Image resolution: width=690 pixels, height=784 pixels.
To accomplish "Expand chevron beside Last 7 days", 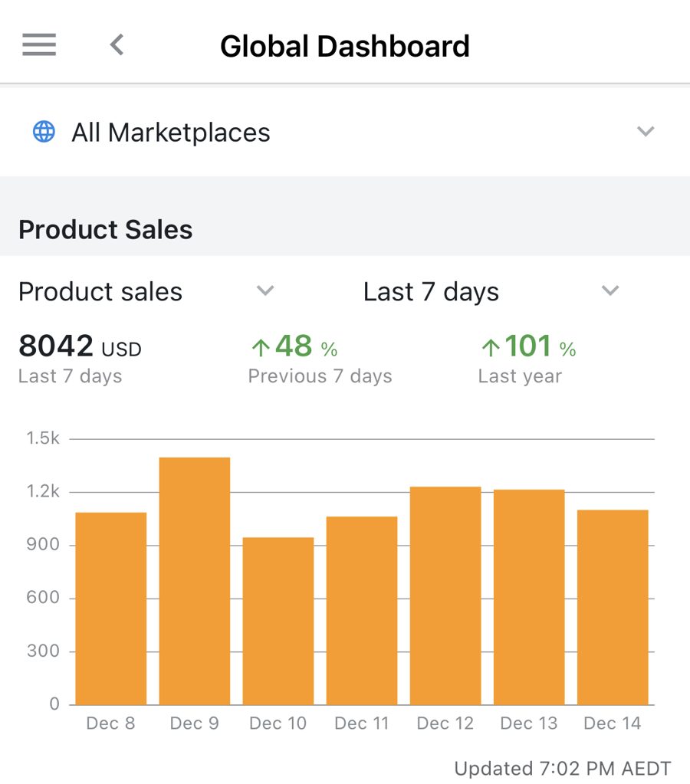I will [x=610, y=290].
